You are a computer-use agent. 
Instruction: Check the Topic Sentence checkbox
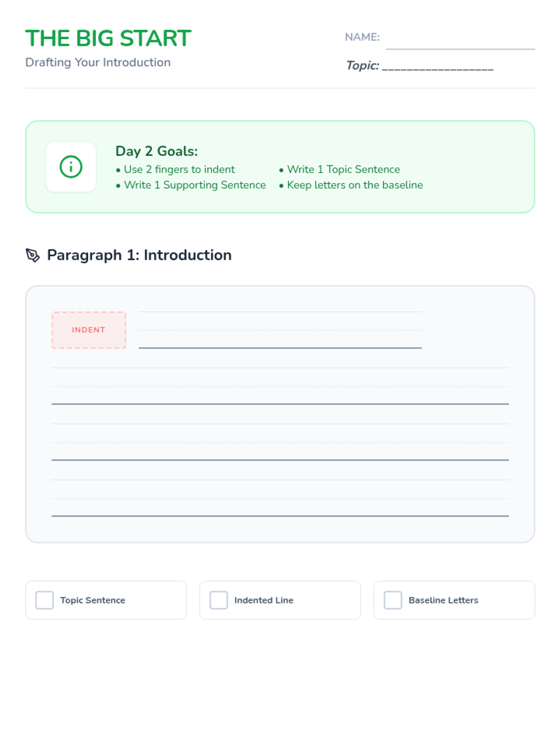[45, 600]
